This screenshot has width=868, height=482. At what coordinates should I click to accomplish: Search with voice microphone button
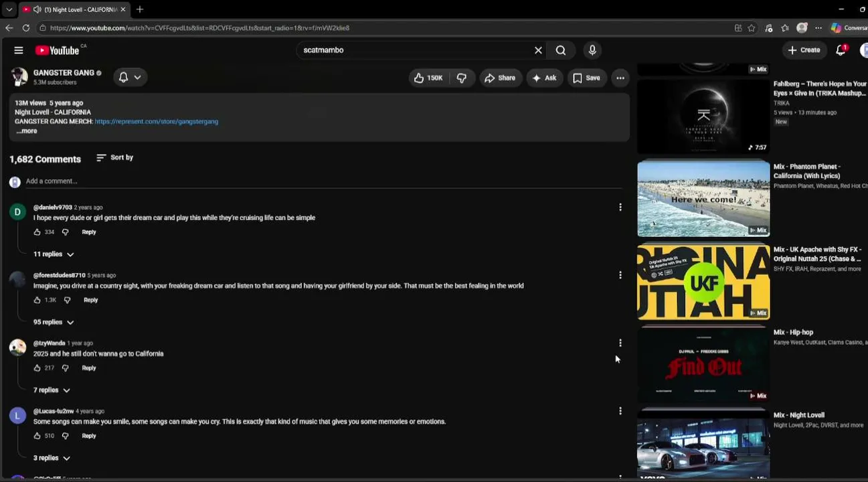point(592,50)
